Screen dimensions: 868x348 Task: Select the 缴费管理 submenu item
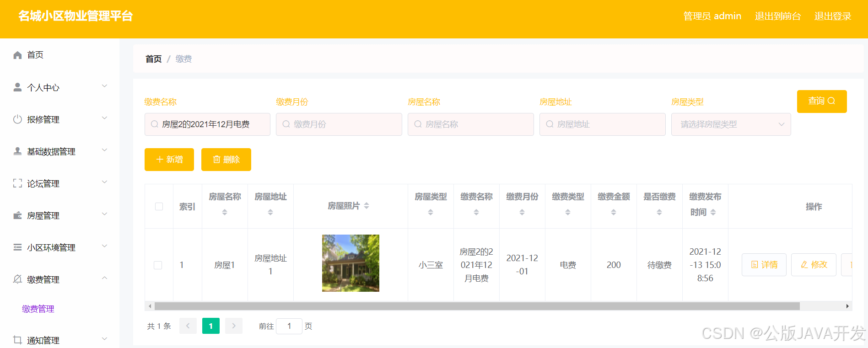pyautogui.click(x=38, y=309)
